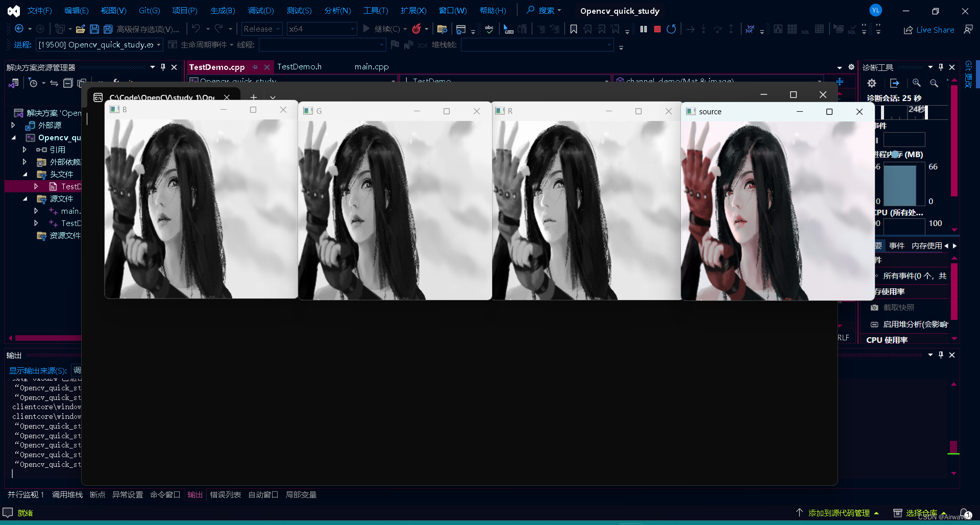The width and height of the screenshot is (980, 525).
Task: Collapse the 源文件 folder node
Action: [x=24, y=198]
